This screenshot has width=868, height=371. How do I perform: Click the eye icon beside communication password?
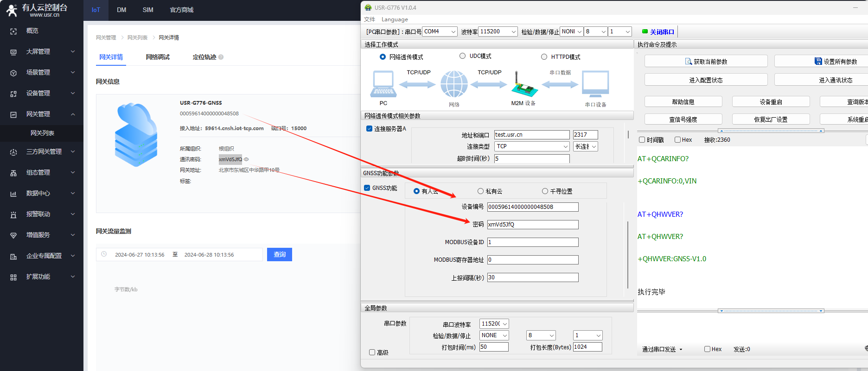[246, 159]
